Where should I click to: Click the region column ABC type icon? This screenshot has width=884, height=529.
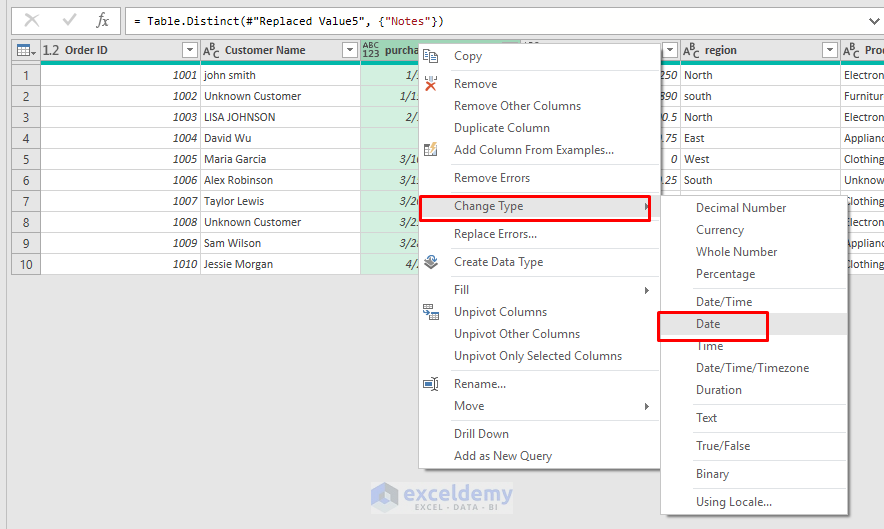tap(691, 50)
